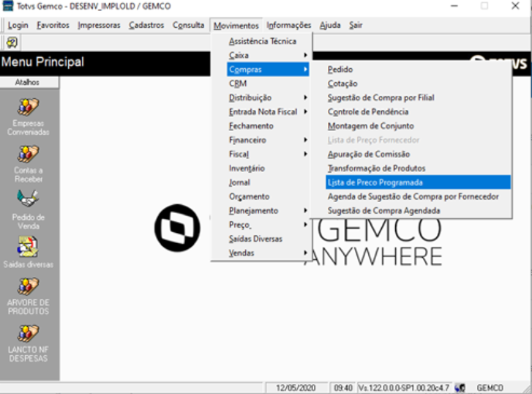Choose Transformação de Produtos
This screenshot has height=394, width=532.
click(418, 168)
